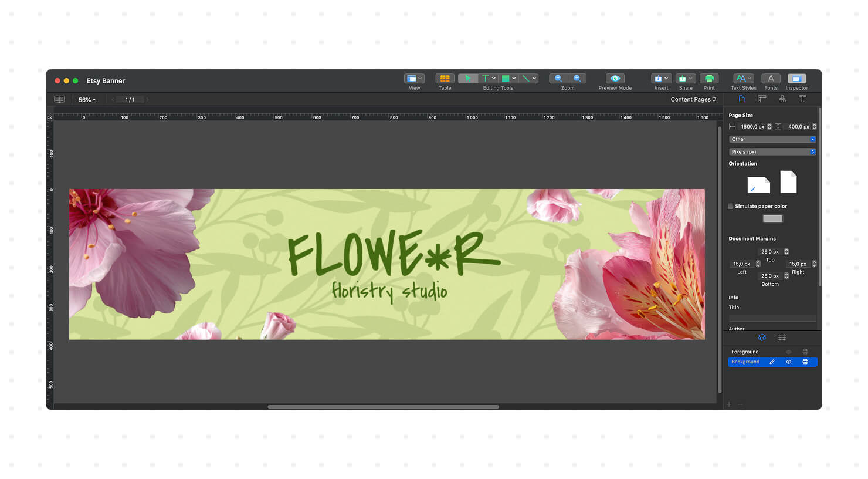Viewport: 868px width, 479px height.
Task: Open the View toolbar menu
Action: point(414,79)
